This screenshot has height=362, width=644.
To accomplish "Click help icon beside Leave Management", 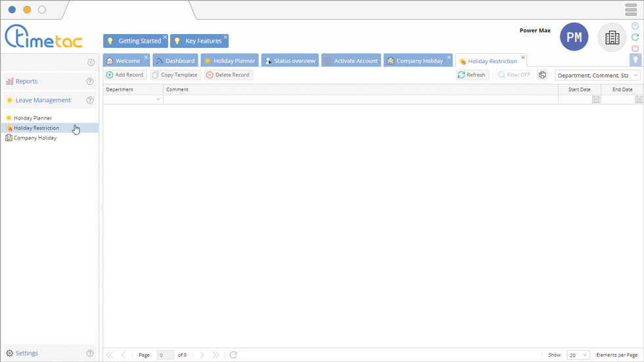I will click(x=90, y=101).
